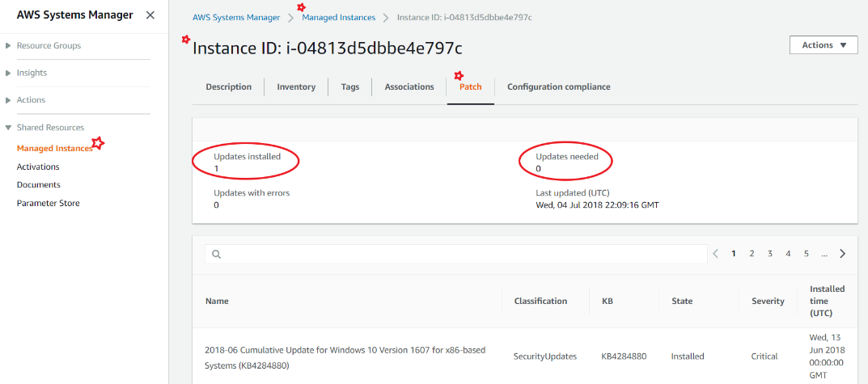Open Parameter Store in the sidebar
The width and height of the screenshot is (868, 384).
click(x=49, y=203)
